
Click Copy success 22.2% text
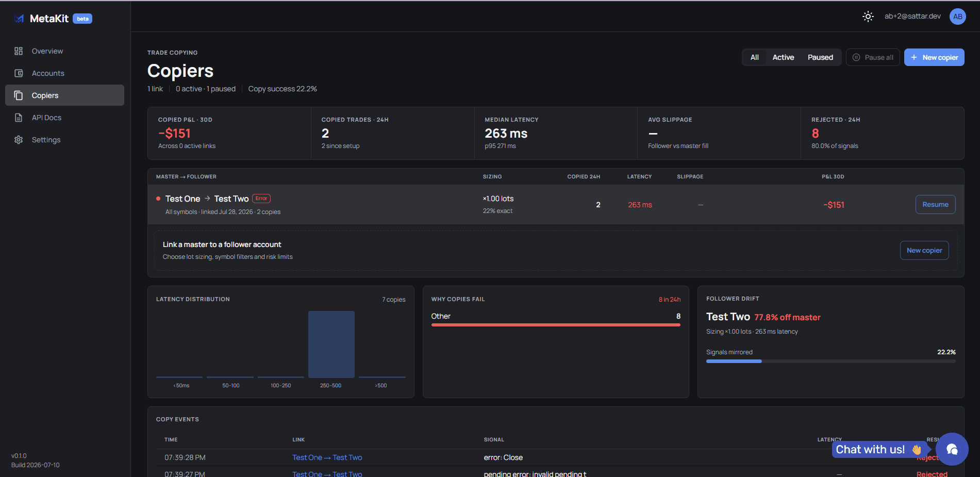point(283,89)
